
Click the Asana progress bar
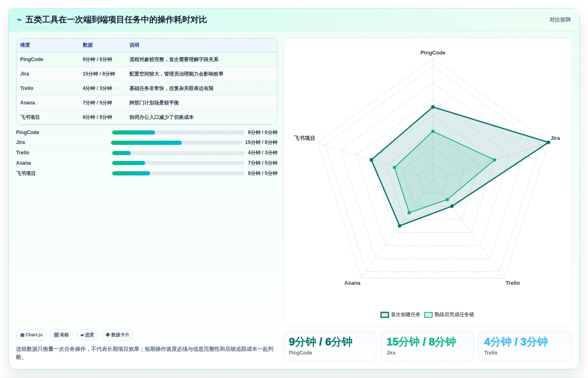pos(178,163)
